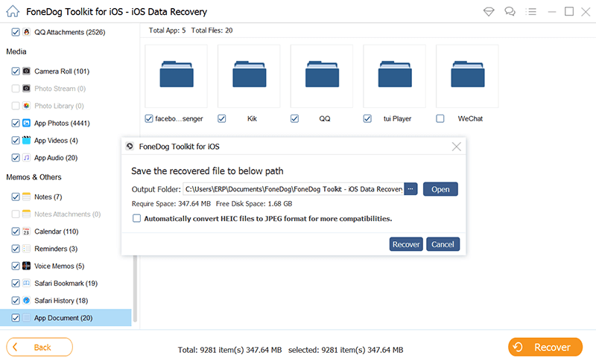596x364 pixels.
Task: Uncheck the App Audio checkbox
Action: pyautogui.click(x=16, y=158)
